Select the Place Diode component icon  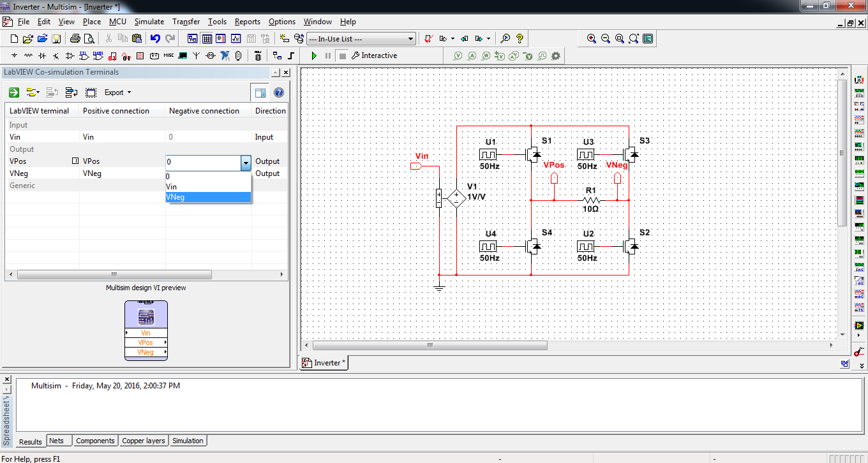(x=42, y=55)
